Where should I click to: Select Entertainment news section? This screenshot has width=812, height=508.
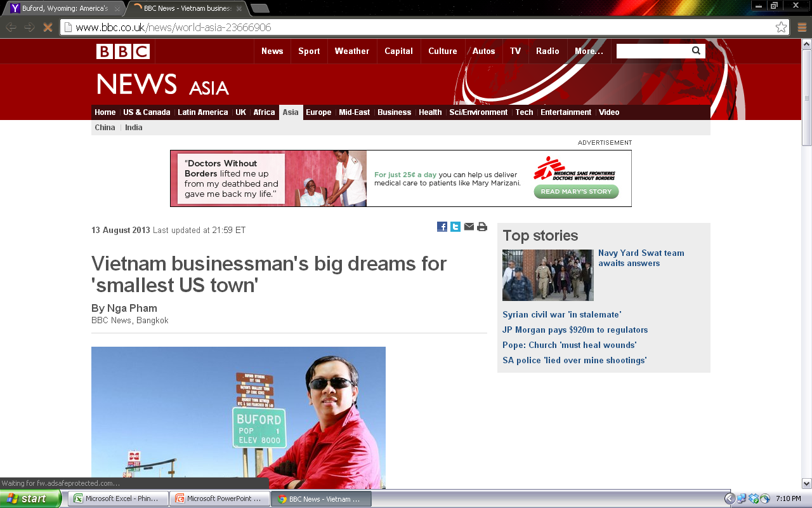[x=566, y=112]
